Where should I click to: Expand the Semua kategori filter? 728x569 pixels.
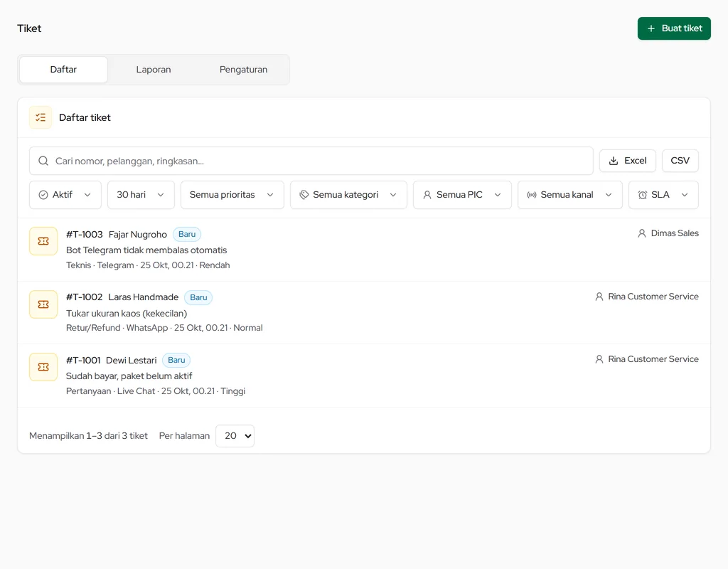point(348,195)
